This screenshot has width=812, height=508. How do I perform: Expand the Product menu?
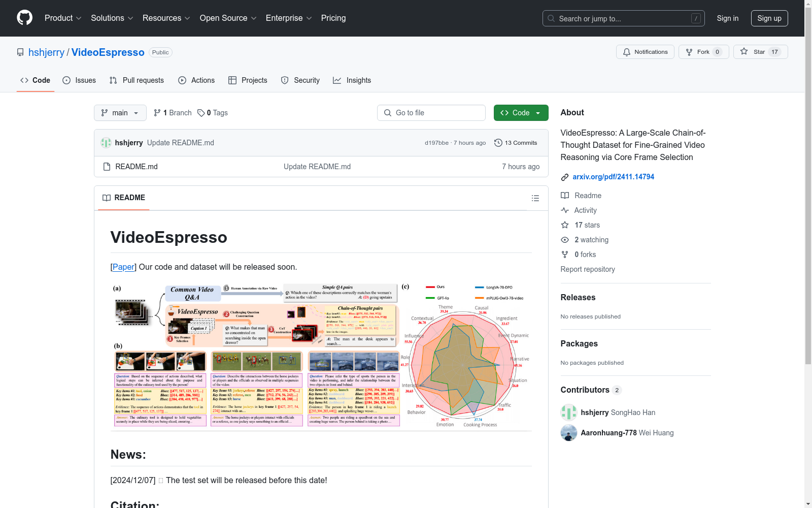(63, 18)
